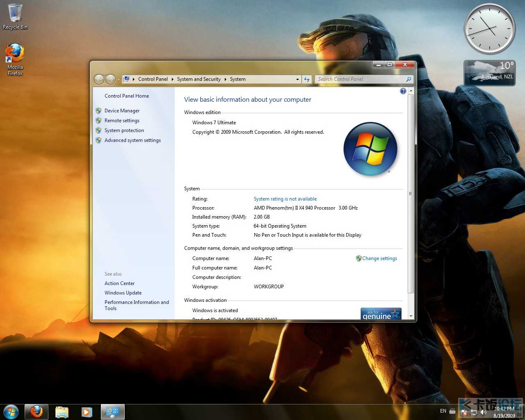Expand the arrow before Control Panel breadcrumb
The image size is (525, 420).
tap(134, 79)
